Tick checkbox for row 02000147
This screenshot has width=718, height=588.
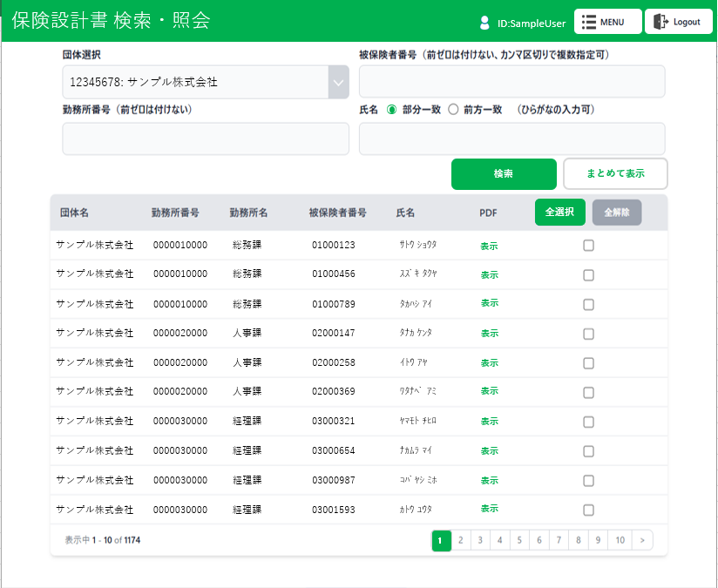point(588,334)
